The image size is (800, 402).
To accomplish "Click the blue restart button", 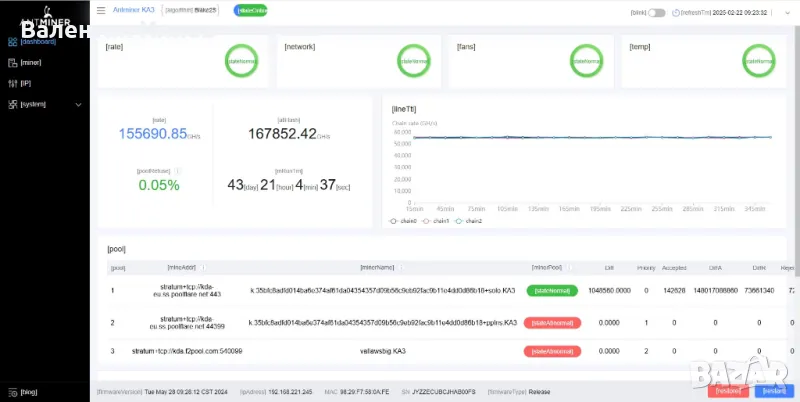I will pyautogui.click(x=773, y=391).
